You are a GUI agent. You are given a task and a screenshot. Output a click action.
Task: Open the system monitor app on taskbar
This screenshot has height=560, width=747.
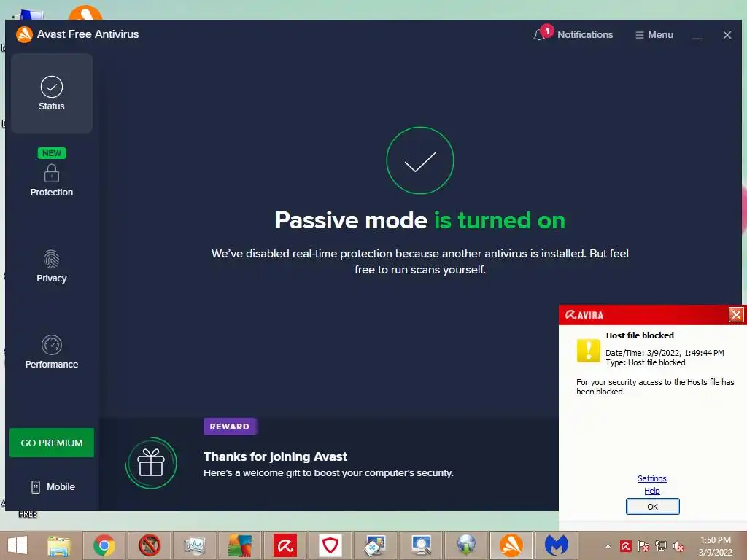(x=194, y=545)
